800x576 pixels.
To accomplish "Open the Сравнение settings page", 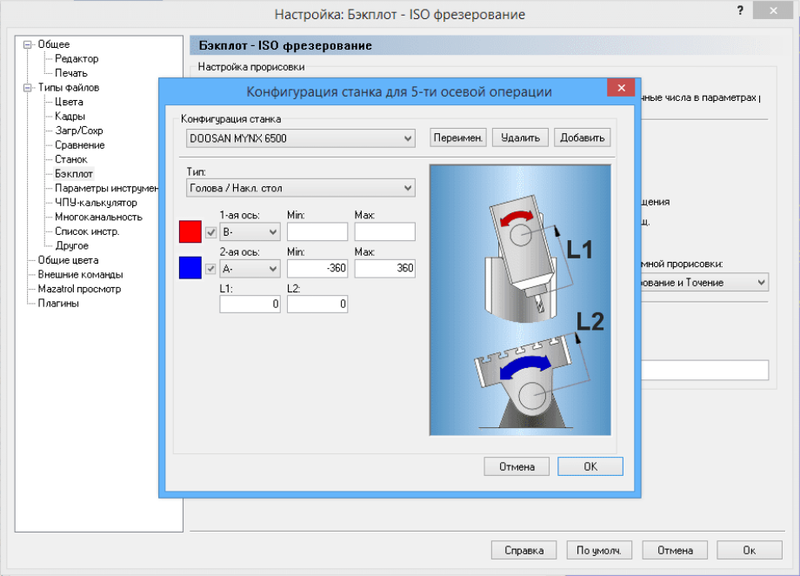I will 80,145.
